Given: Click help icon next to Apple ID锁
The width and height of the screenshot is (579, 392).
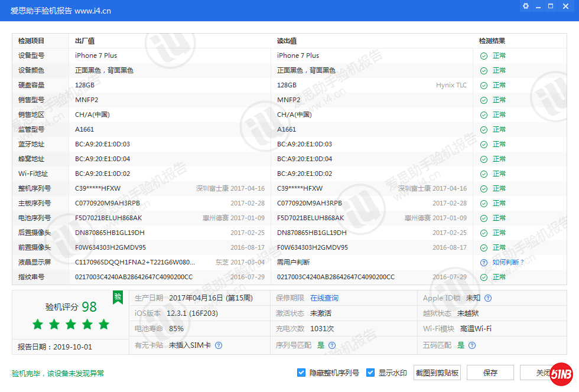Looking at the screenshot, I should point(488,299).
